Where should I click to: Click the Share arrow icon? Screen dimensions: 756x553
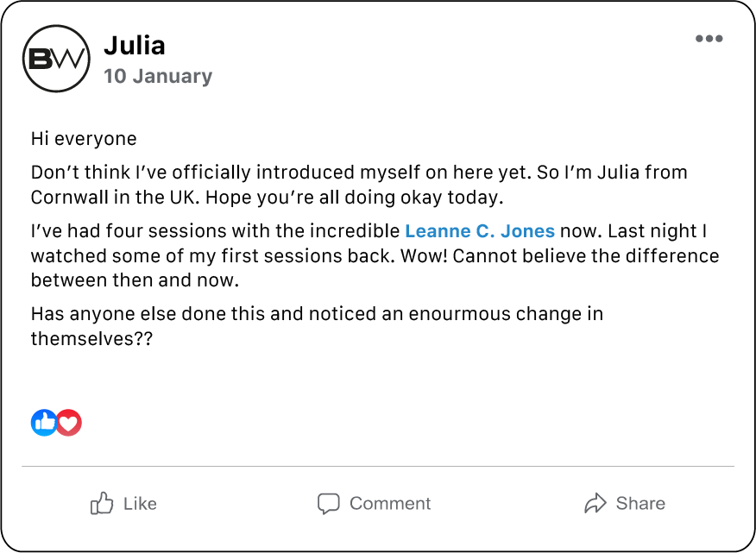(x=595, y=503)
